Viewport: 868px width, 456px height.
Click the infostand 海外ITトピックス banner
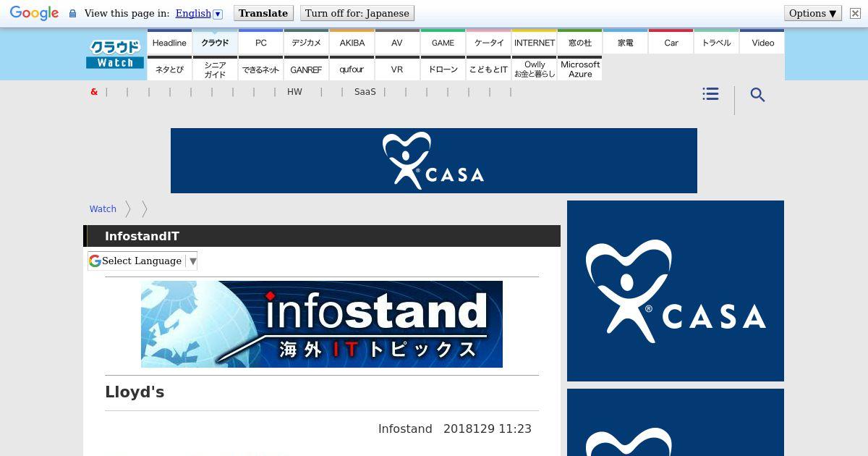(x=322, y=324)
